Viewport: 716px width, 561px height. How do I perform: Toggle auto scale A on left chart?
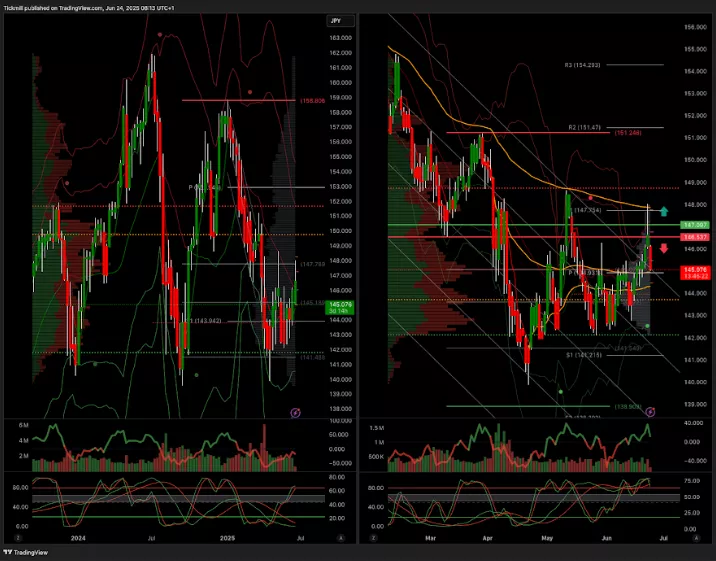point(340,537)
